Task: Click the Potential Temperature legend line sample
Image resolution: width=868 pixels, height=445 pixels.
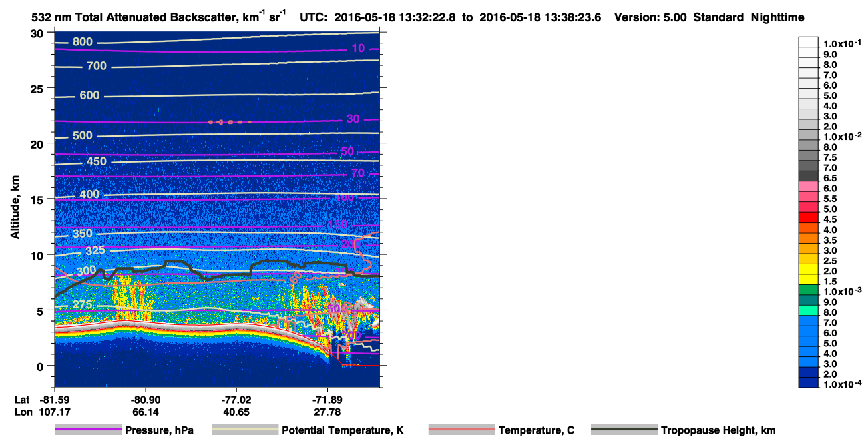Action: pyautogui.click(x=245, y=430)
